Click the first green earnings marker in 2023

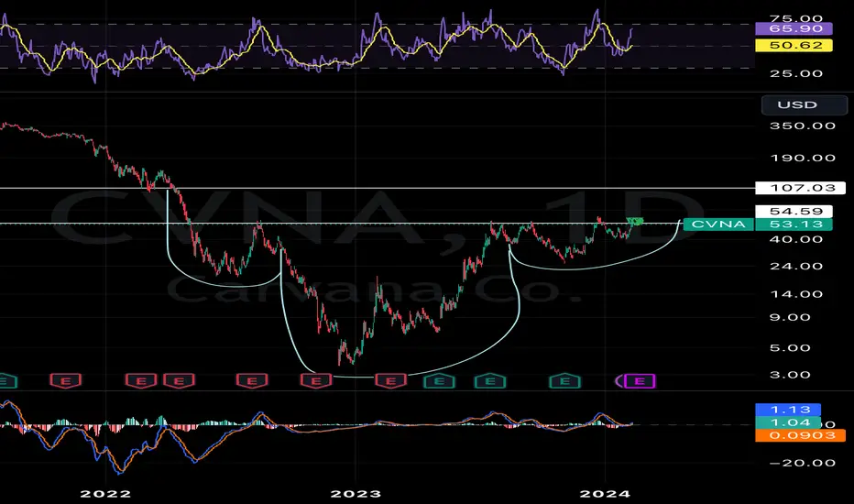point(439,381)
